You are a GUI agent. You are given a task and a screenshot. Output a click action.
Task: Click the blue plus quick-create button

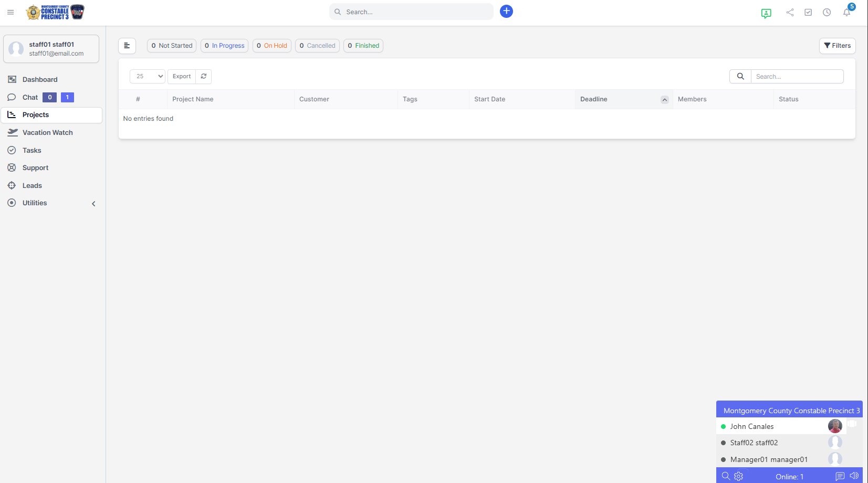click(x=506, y=12)
